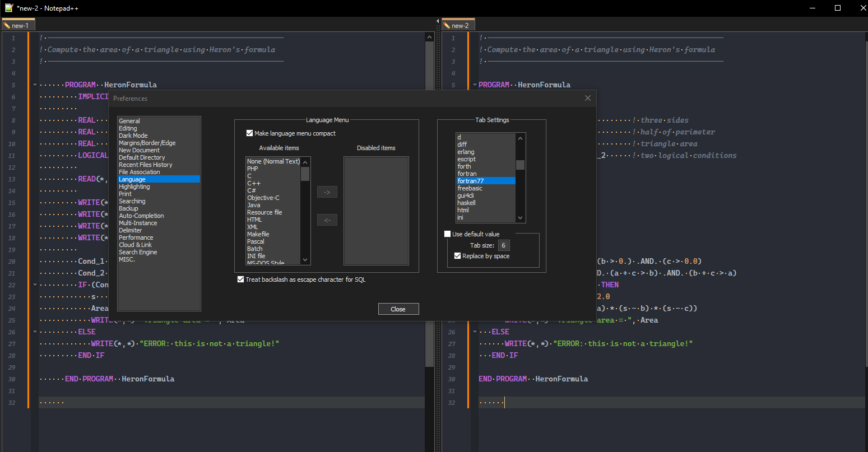Open Margins/Border/Edge preferences category
This screenshot has height=452, width=868.
click(x=159, y=143)
